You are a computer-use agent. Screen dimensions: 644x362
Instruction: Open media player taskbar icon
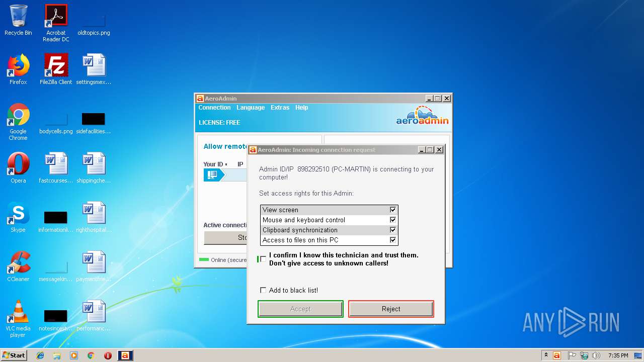click(74, 355)
